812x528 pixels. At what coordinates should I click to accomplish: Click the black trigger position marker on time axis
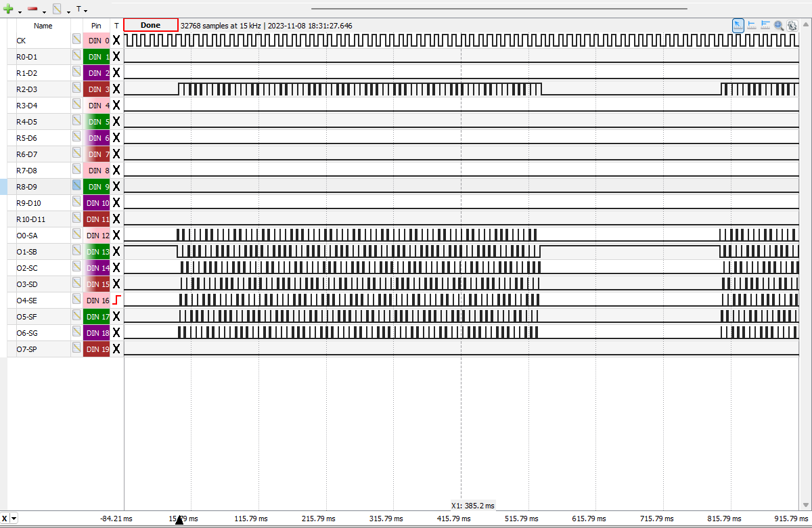(x=179, y=520)
